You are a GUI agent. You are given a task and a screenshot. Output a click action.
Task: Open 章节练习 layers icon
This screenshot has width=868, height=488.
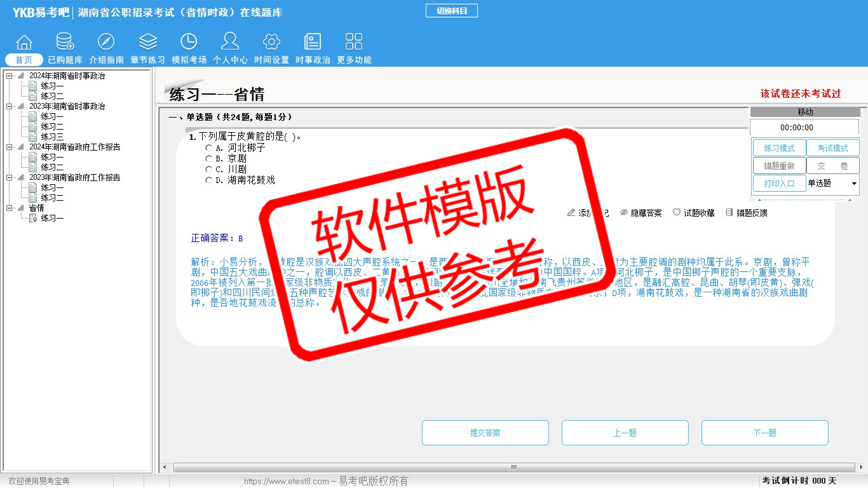click(147, 43)
